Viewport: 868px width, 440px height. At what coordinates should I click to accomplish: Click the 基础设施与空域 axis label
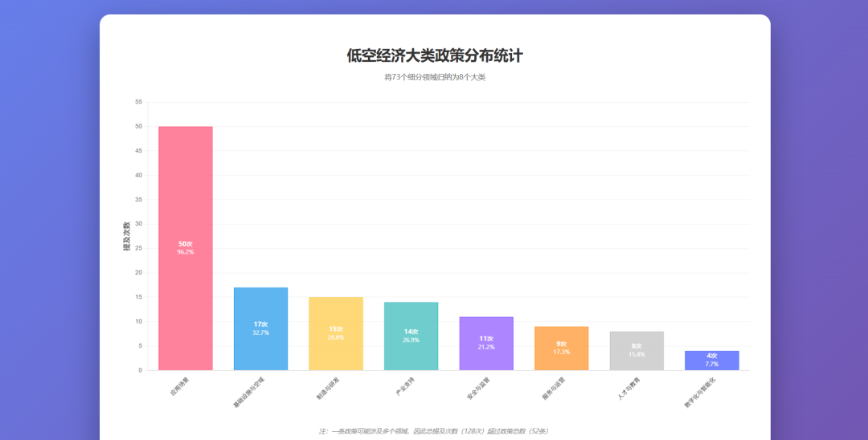coord(248,393)
